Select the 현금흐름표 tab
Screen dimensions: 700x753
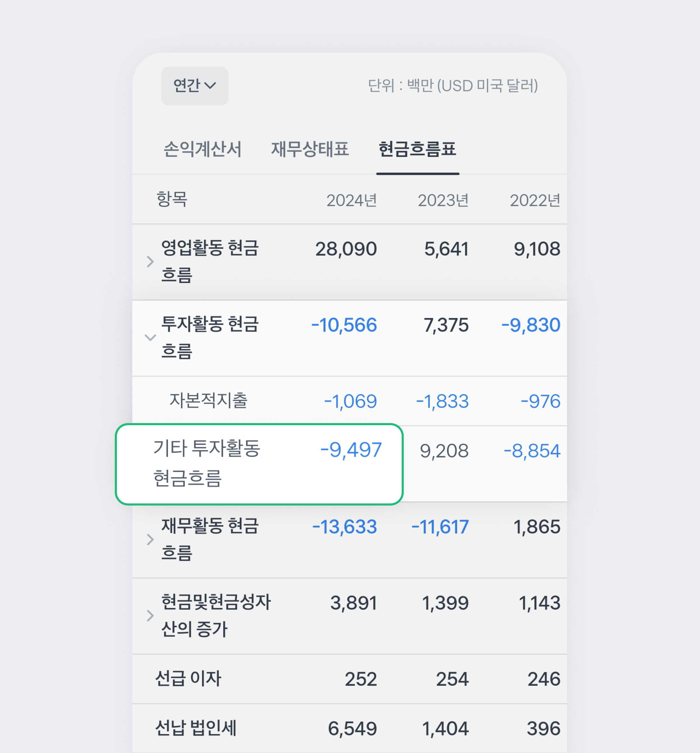click(x=418, y=149)
